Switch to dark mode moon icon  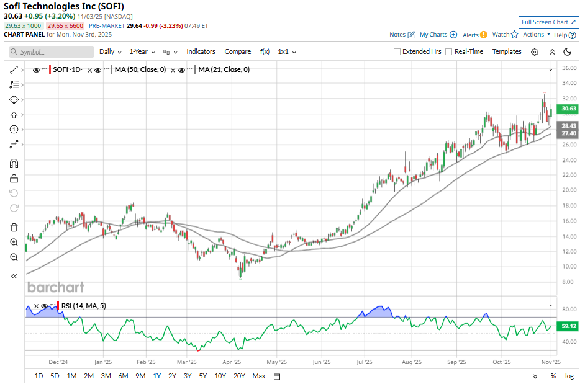tap(567, 52)
